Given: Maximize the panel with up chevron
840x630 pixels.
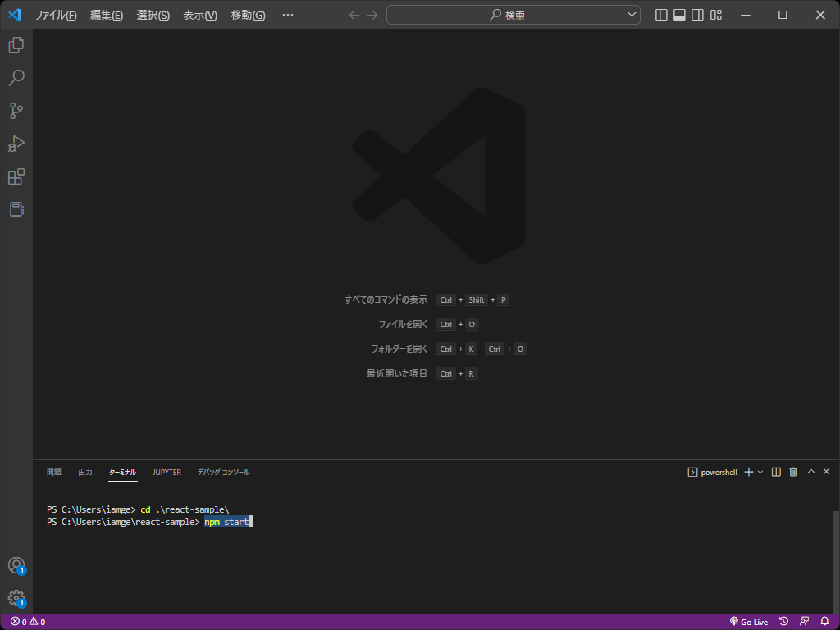Looking at the screenshot, I should tap(811, 472).
